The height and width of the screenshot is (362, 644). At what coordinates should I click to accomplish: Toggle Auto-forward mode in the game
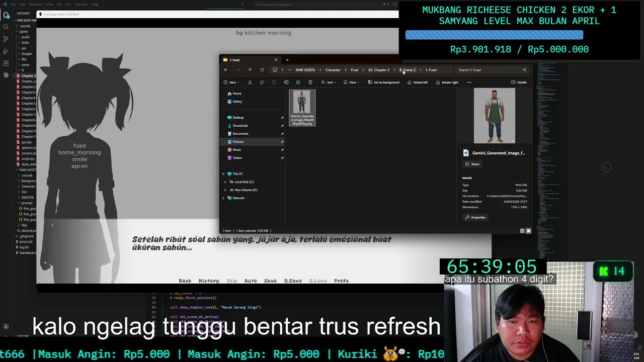(251, 281)
